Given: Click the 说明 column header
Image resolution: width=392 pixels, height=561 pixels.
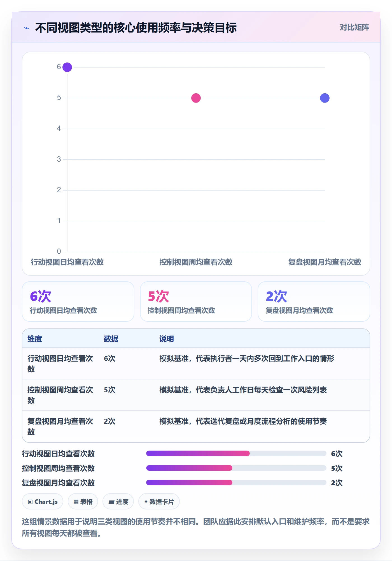Looking at the screenshot, I should (167, 339).
